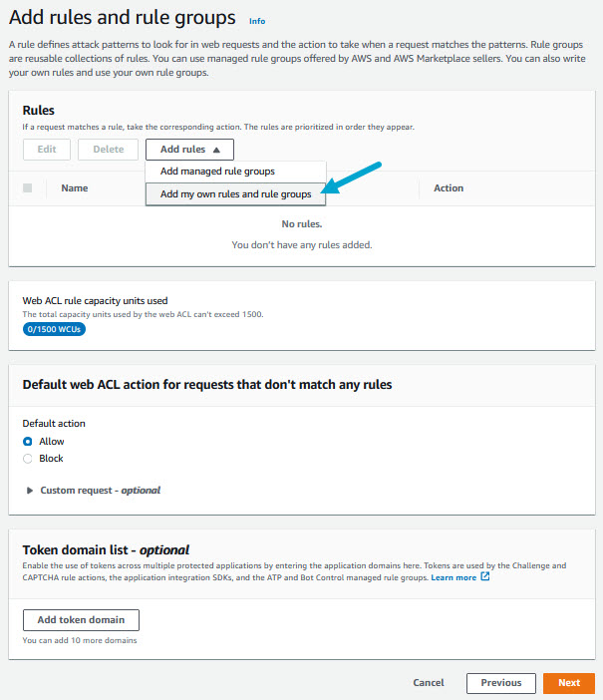The image size is (603, 700).
Task: Follow the Learn more link
Action: (453, 577)
